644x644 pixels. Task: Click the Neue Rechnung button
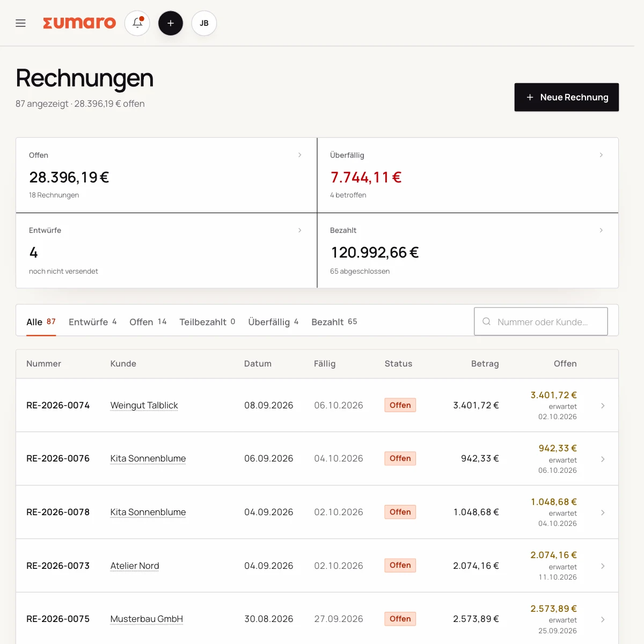567,97
